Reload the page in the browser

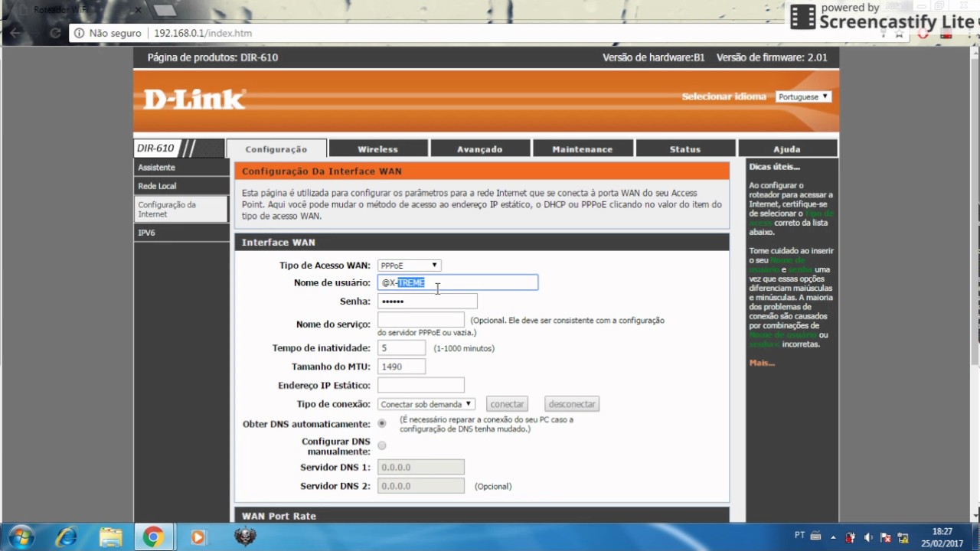coord(55,33)
